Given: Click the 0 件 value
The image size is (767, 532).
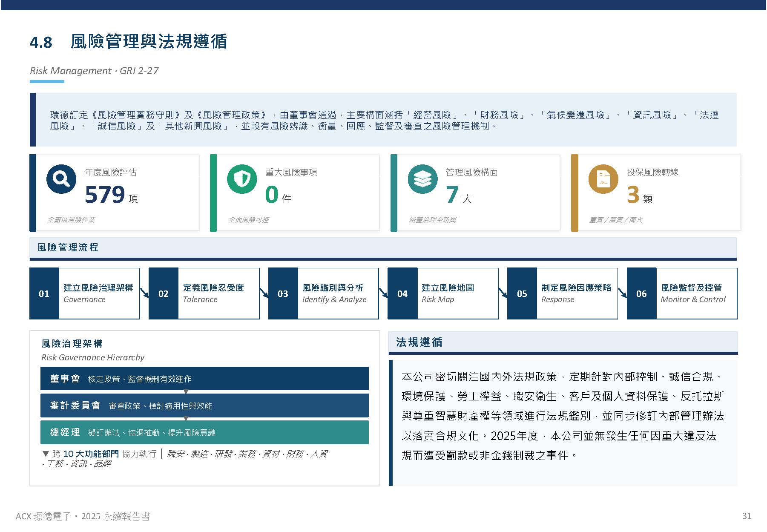Looking at the screenshot, I should coord(278,195).
